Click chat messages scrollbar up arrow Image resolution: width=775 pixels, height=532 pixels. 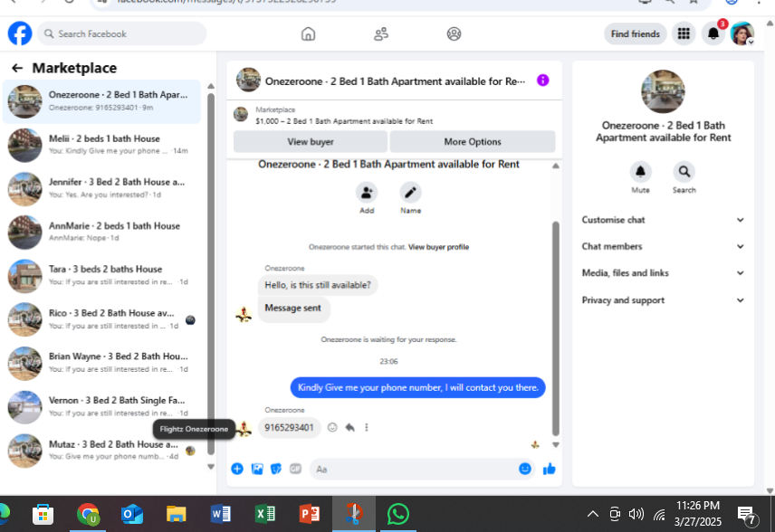[x=556, y=166]
